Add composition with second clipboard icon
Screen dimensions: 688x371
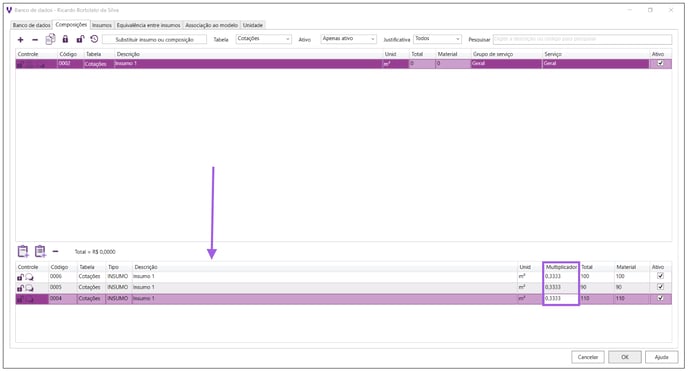pyautogui.click(x=40, y=251)
